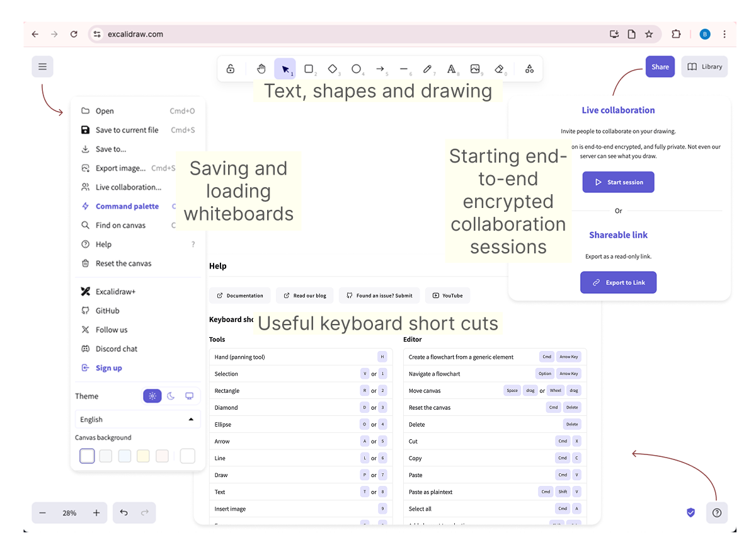Select the Ellipse tool
Screen dimensions: 756x554
coord(357,69)
